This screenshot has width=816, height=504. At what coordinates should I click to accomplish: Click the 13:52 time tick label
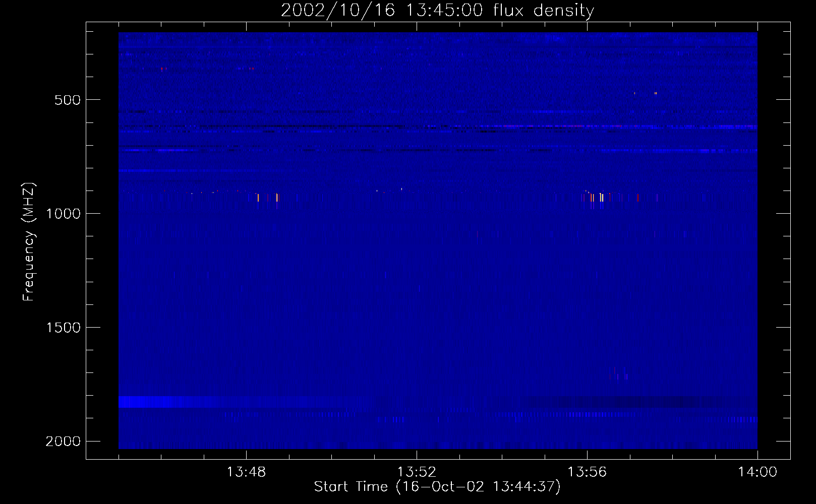[417, 472]
